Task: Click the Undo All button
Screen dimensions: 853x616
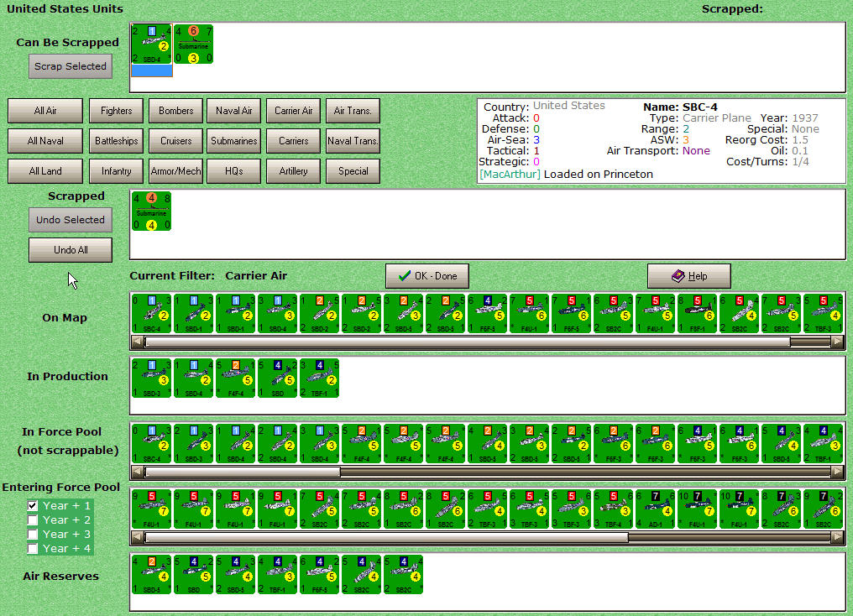Action: point(71,250)
